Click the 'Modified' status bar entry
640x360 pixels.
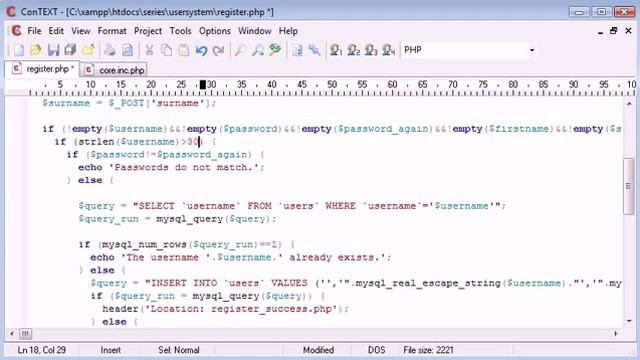pyautogui.click(x=318, y=350)
